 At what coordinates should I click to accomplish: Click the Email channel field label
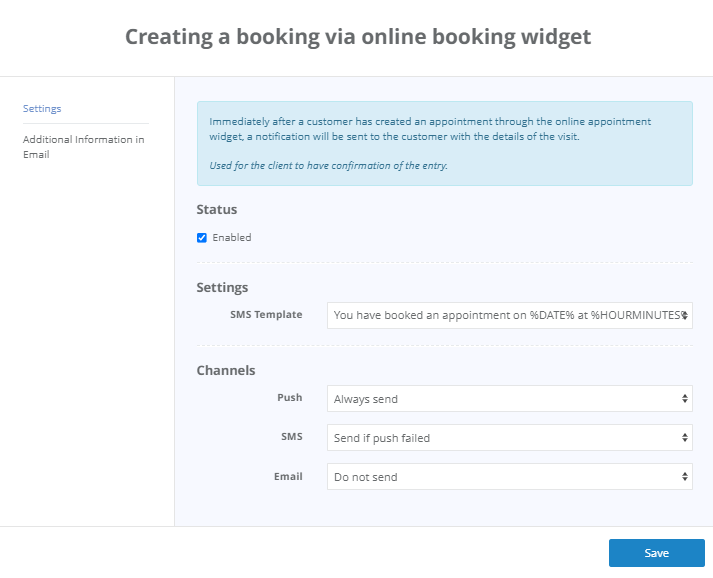coord(288,476)
